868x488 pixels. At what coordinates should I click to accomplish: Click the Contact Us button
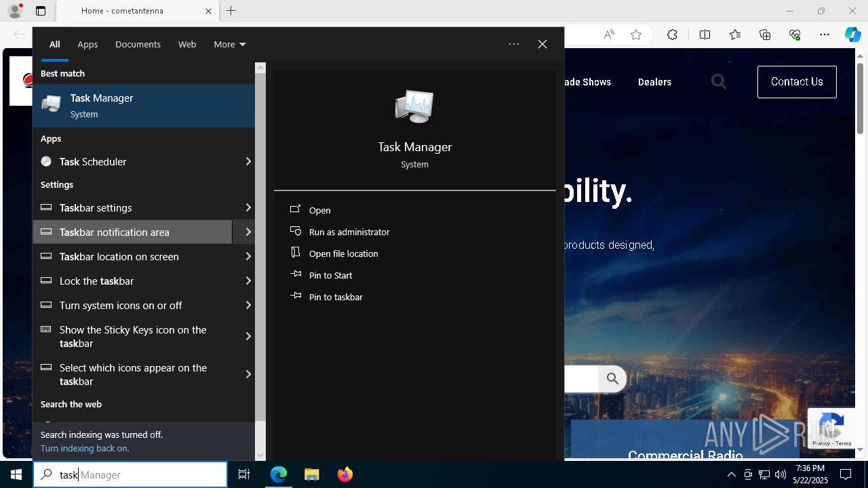pyautogui.click(x=797, y=82)
